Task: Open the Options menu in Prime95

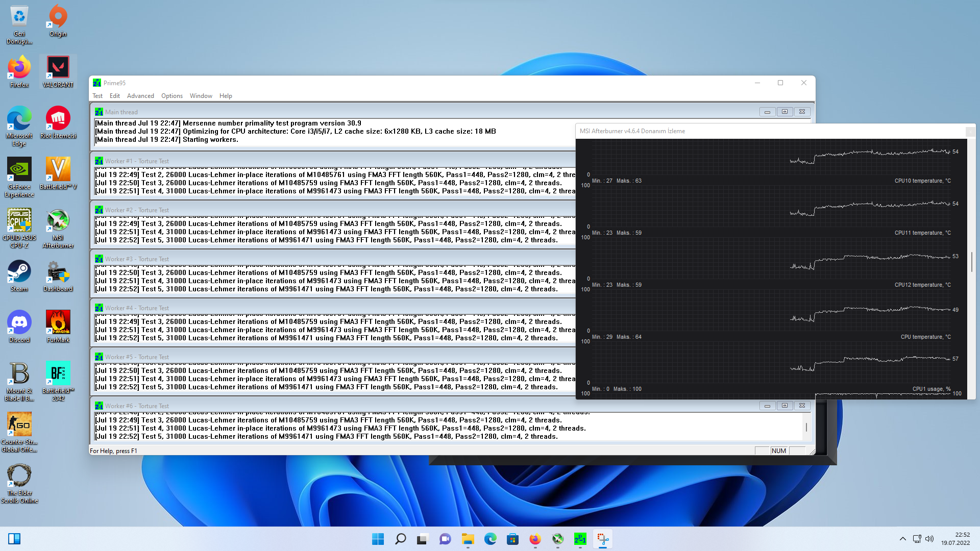Action: (171, 96)
